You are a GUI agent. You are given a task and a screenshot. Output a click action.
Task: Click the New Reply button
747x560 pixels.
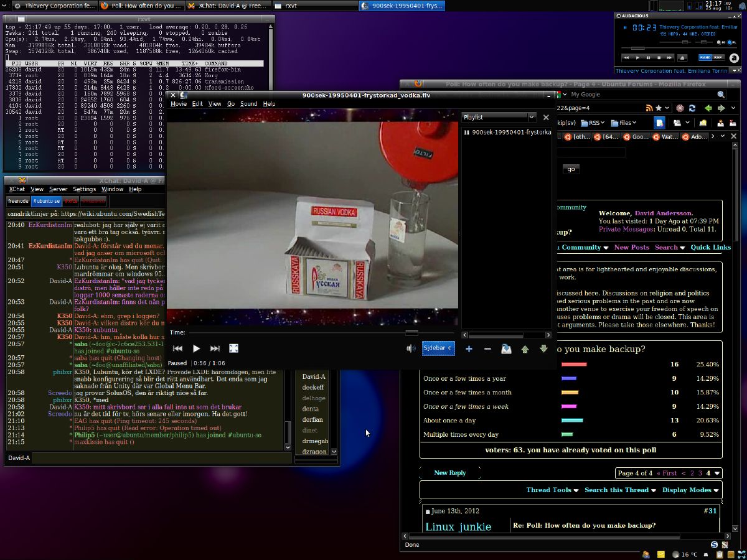point(450,473)
